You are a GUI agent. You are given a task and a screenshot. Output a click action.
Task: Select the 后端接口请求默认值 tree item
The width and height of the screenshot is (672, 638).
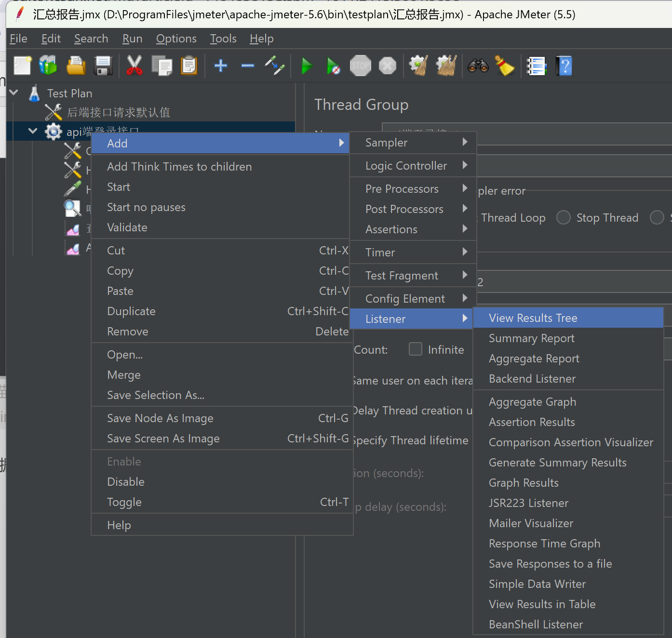pos(118,112)
